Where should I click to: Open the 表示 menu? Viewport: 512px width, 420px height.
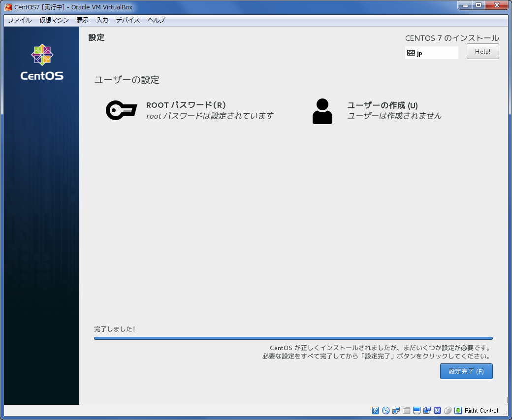(83, 20)
